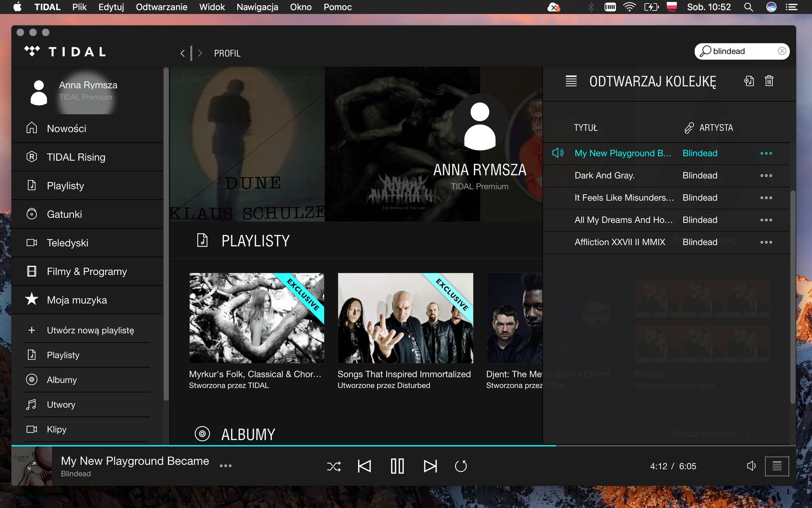The height and width of the screenshot is (508, 812).
Task: Open TIDAL Rising section
Action: point(87,157)
